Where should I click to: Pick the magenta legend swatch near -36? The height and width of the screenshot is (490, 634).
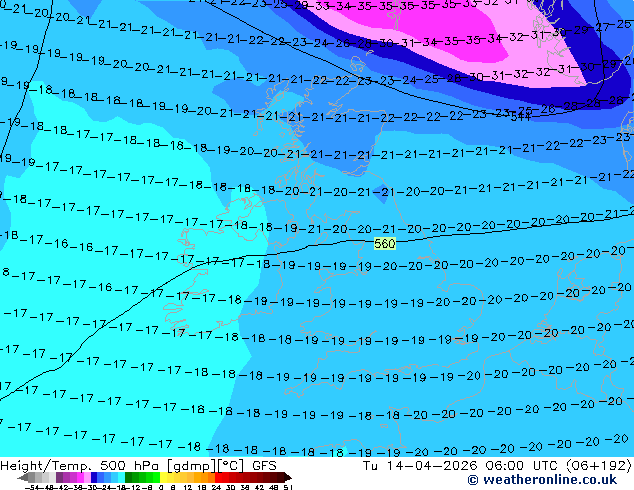tap(80, 477)
